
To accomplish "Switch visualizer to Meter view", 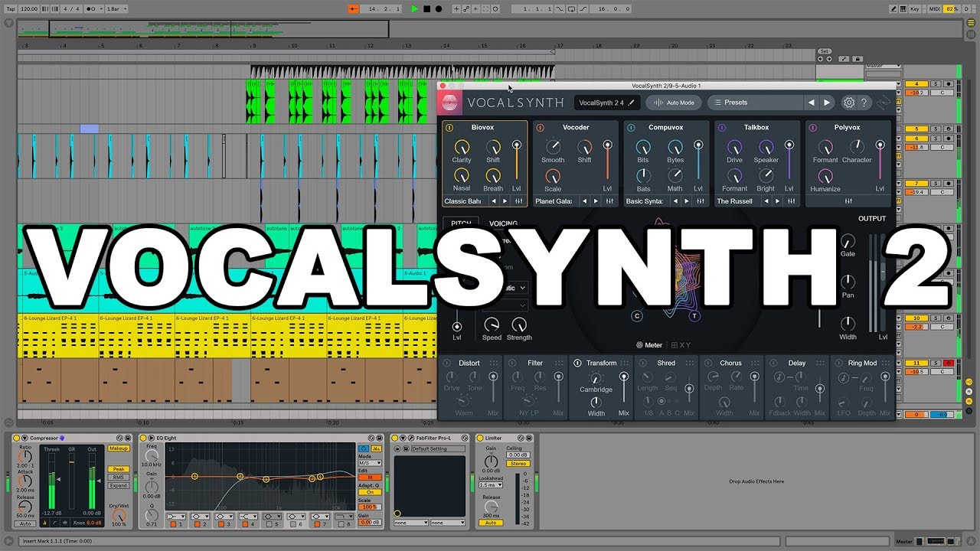I will (x=649, y=345).
